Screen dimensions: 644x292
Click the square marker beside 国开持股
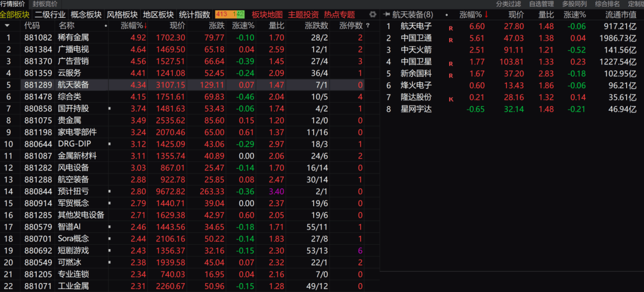pyautogui.click(x=109, y=108)
